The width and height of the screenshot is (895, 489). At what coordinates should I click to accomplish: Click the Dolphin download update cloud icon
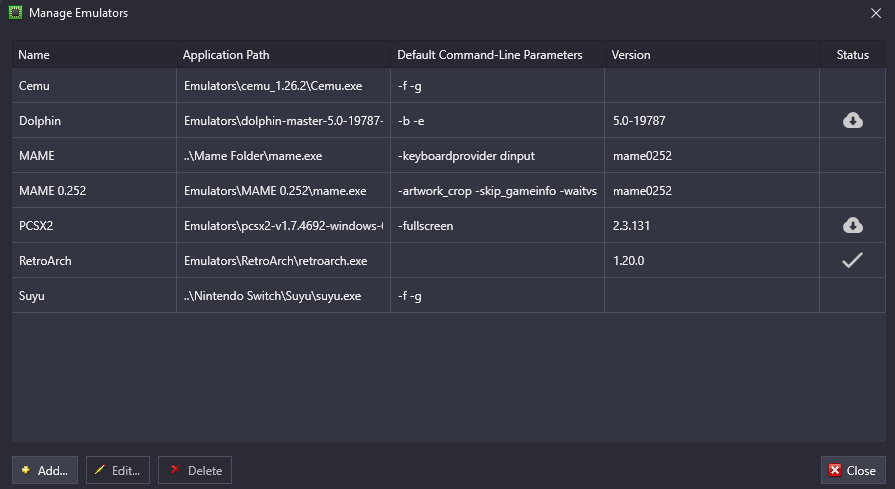click(852, 121)
